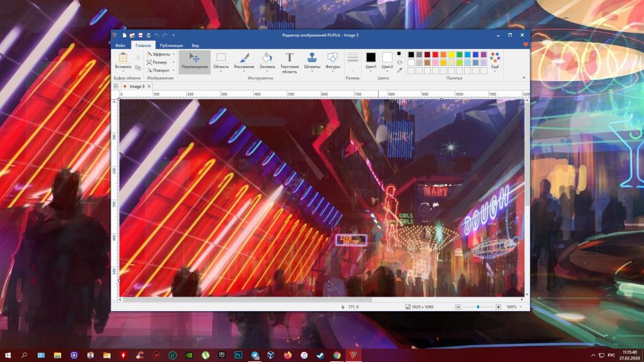Select the Image 3 document tab
644x362 pixels.
pos(136,87)
